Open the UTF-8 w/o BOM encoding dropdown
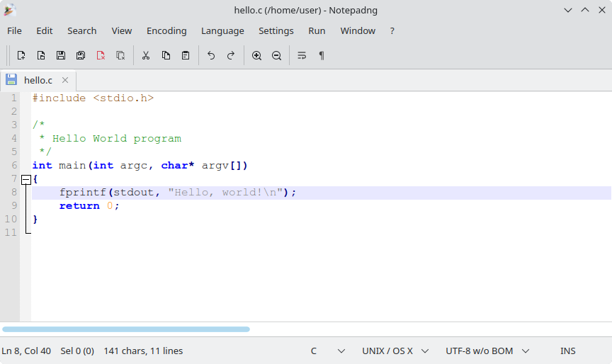 [x=487, y=351]
